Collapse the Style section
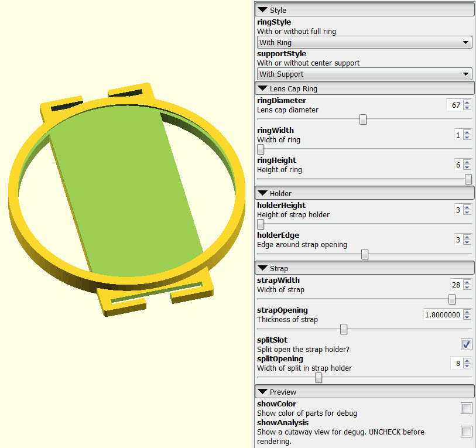Screen dimensions: 476x448 pyautogui.click(x=262, y=10)
